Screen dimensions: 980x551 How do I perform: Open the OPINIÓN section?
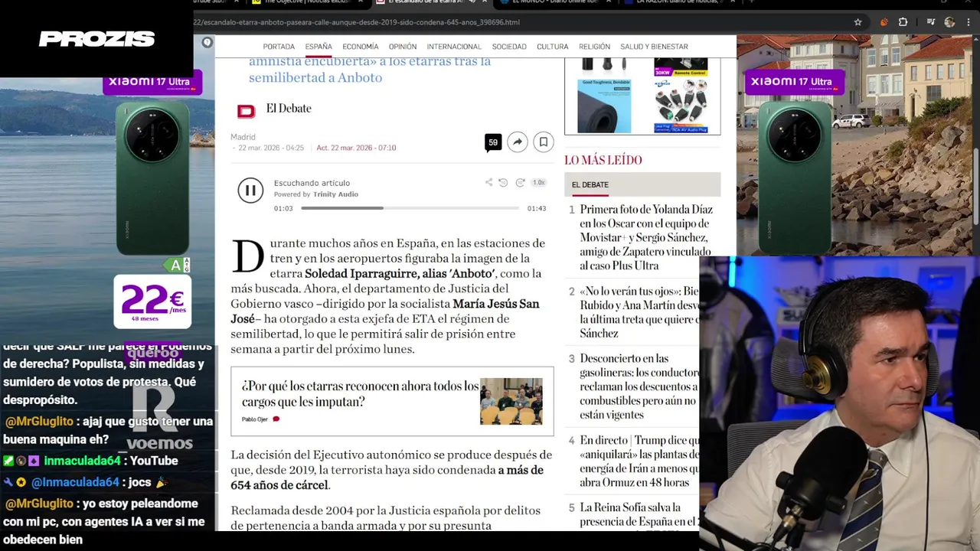pos(403,47)
